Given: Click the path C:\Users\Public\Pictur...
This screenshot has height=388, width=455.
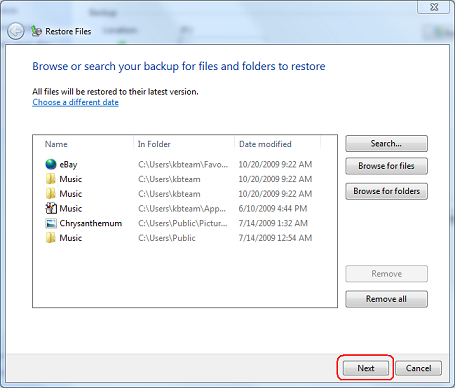Looking at the screenshot, I should tap(183, 223).
